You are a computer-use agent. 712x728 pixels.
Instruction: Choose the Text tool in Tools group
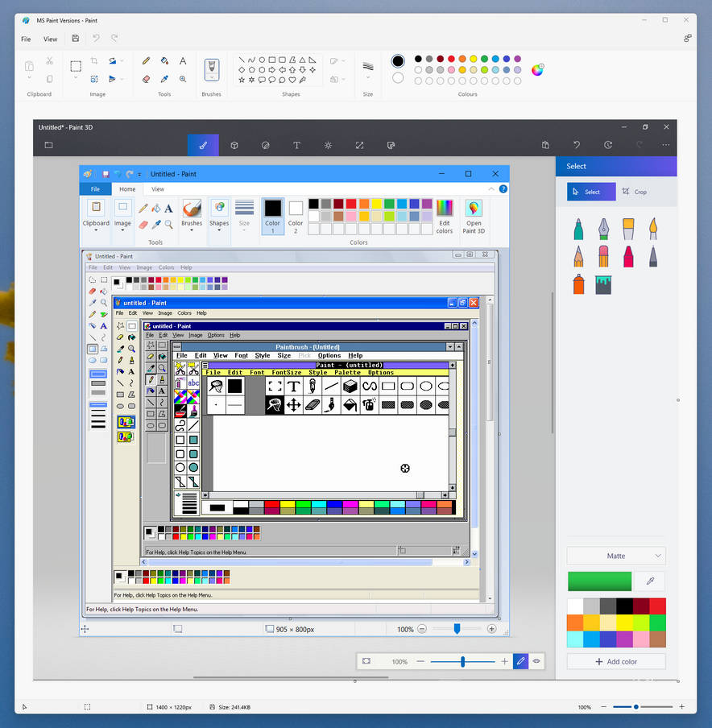click(183, 61)
